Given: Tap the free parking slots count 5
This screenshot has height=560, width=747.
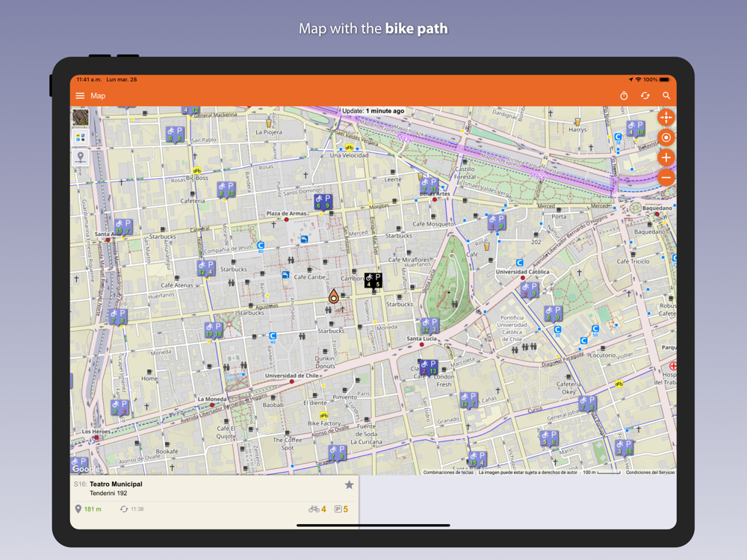Looking at the screenshot, I should [345, 509].
